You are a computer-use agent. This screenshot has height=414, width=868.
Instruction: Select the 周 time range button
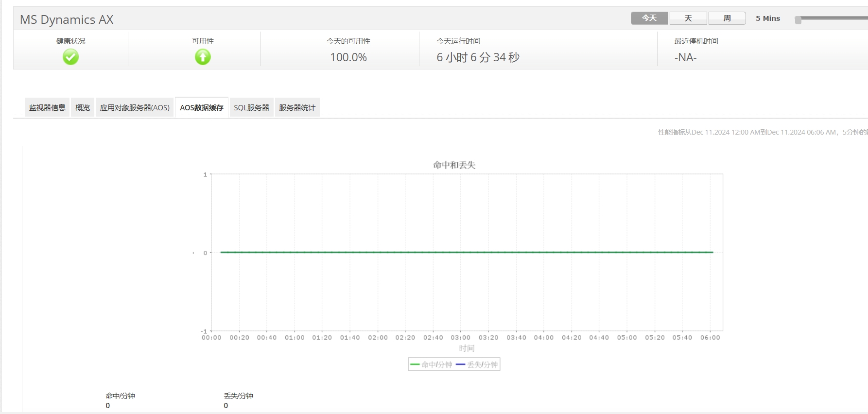727,18
